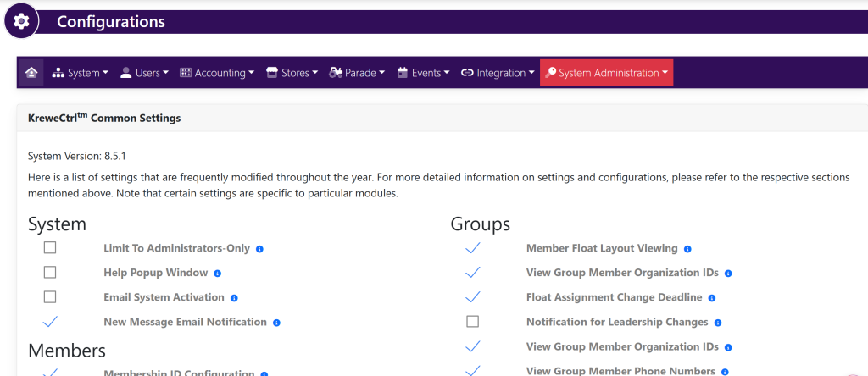This screenshot has width=868, height=376.
Task: Click info icon beside Member Float Layout Viewing
Action: (x=687, y=249)
